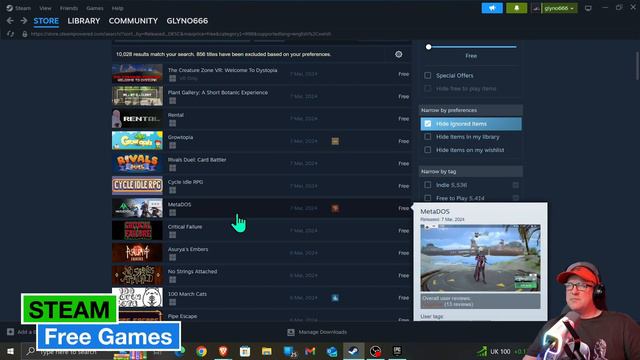
Task: Open the Steam menu
Action: (19, 8)
